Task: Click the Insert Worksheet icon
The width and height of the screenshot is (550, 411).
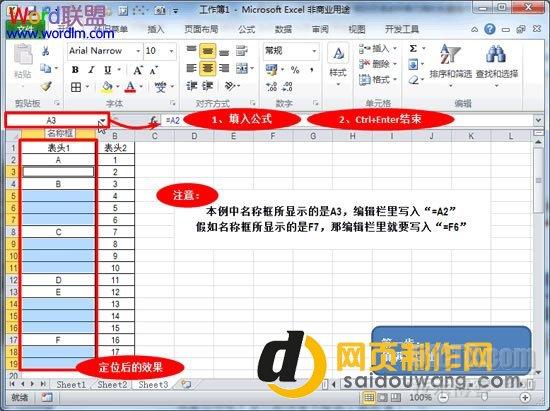Action: pos(186,384)
